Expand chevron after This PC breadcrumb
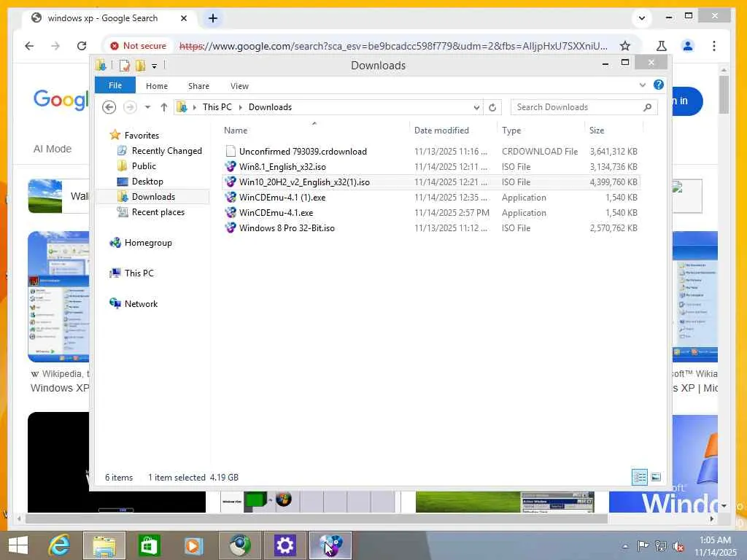 point(240,107)
